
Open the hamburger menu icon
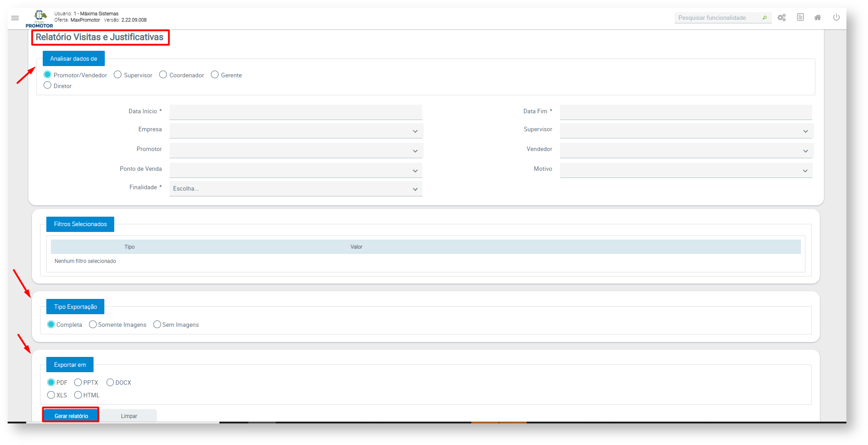[15, 18]
